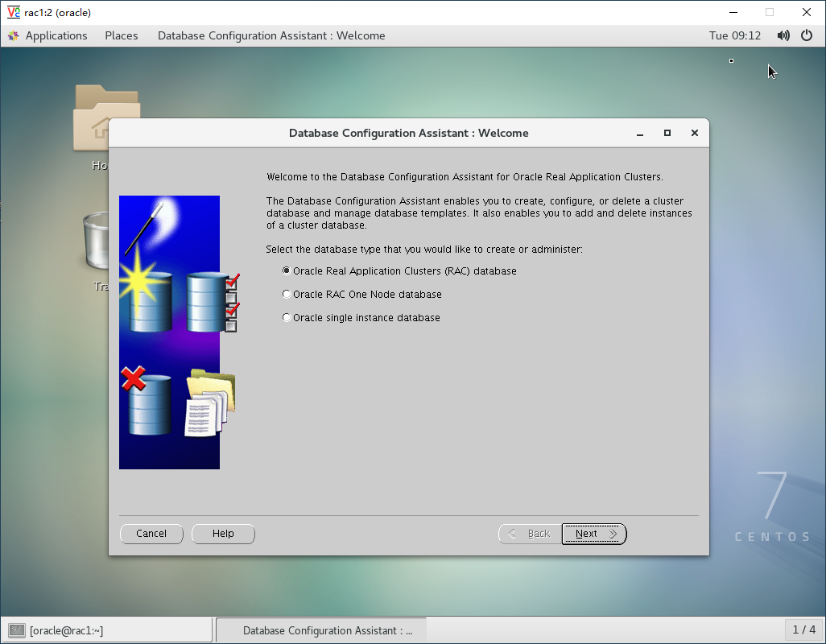Click the dialog title 'Database Configuration Assistant : Welcome'
This screenshot has width=826, height=644.
(409, 133)
